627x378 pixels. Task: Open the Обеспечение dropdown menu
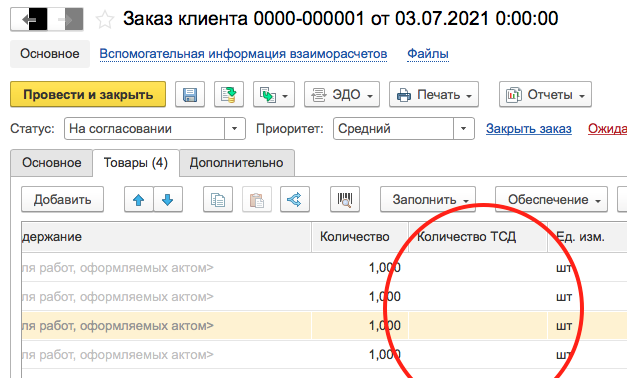pos(551,199)
